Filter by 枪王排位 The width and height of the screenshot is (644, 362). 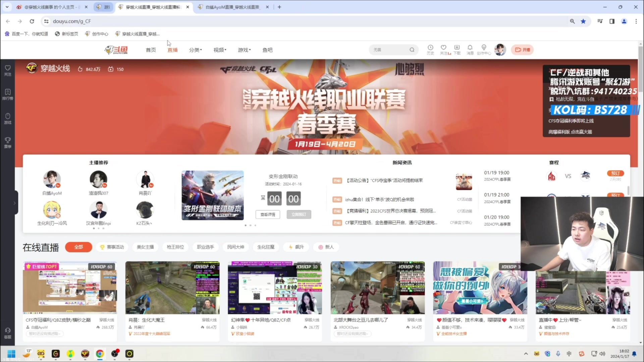tap(175, 247)
